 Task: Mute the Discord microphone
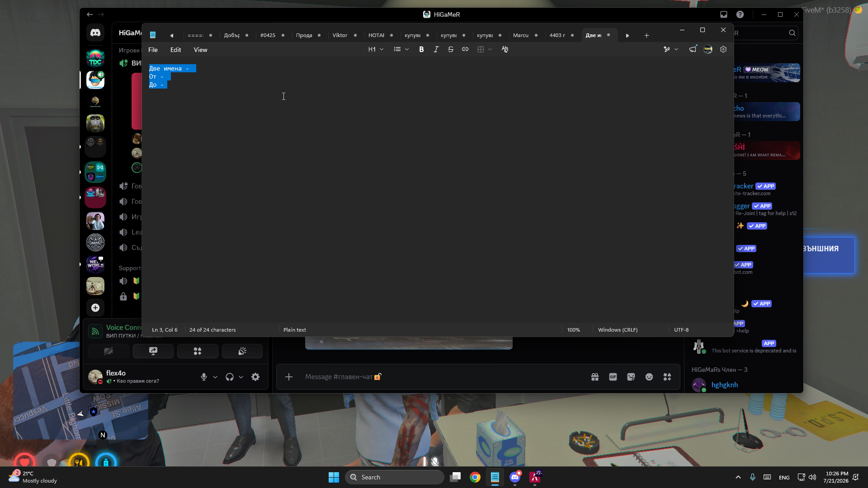204,377
